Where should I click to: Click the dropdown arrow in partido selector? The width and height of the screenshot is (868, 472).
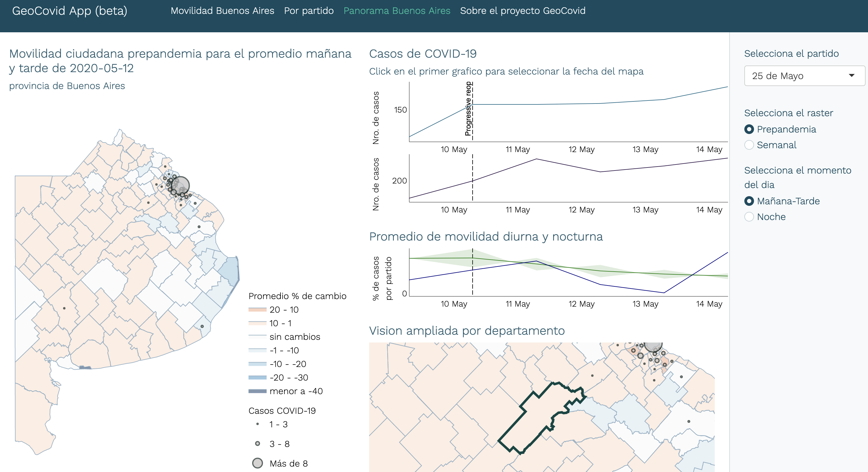click(x=851, y=75)
